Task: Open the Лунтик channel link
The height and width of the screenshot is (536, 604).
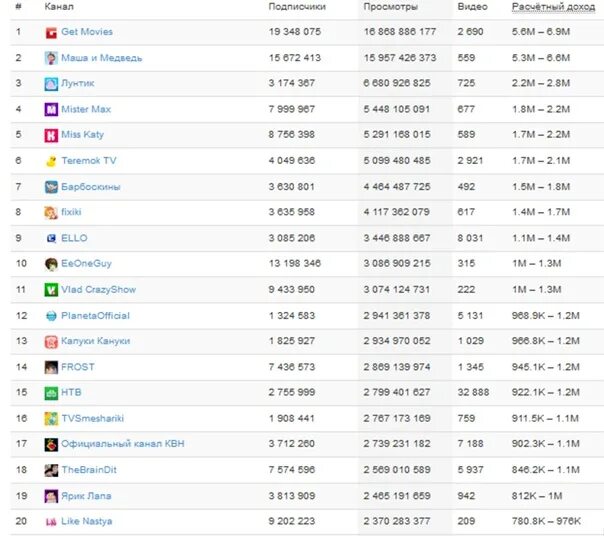Action: coord(78,83)
